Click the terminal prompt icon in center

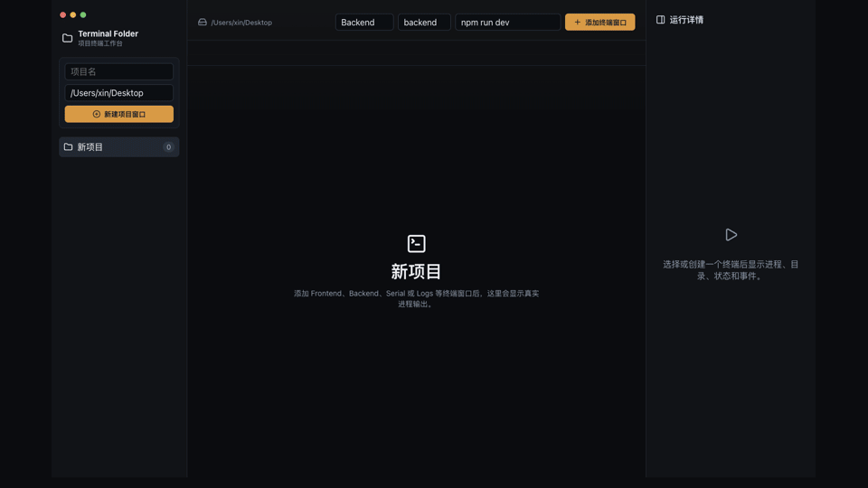tap(416, 243)
